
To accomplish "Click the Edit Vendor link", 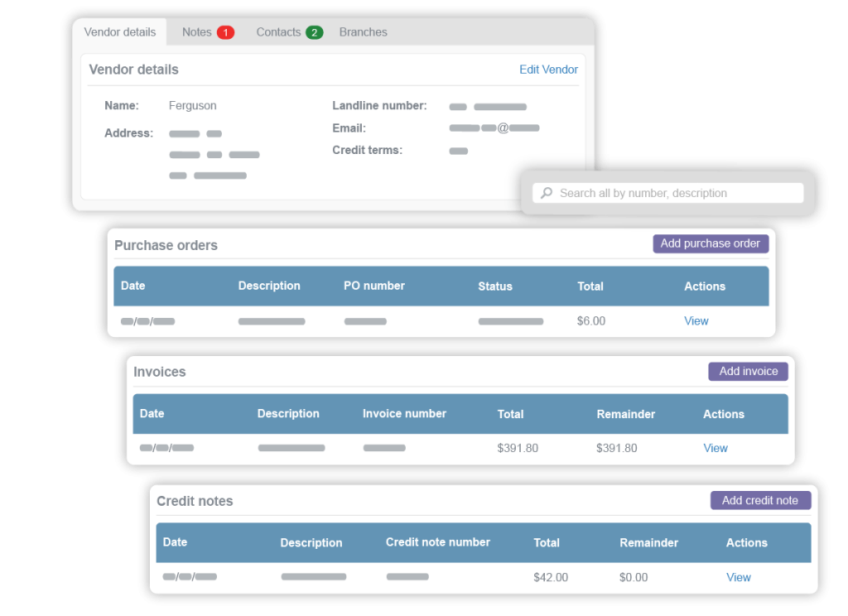I will (548, 70).
